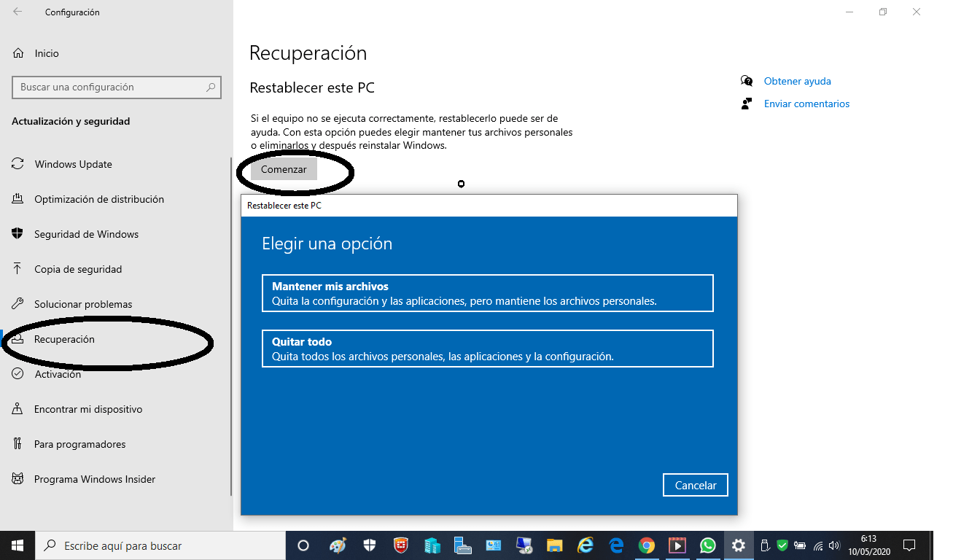Choose the Mantener mis archivos option
Viewport: 980px width, 560px height.
[x=487, y=293]
